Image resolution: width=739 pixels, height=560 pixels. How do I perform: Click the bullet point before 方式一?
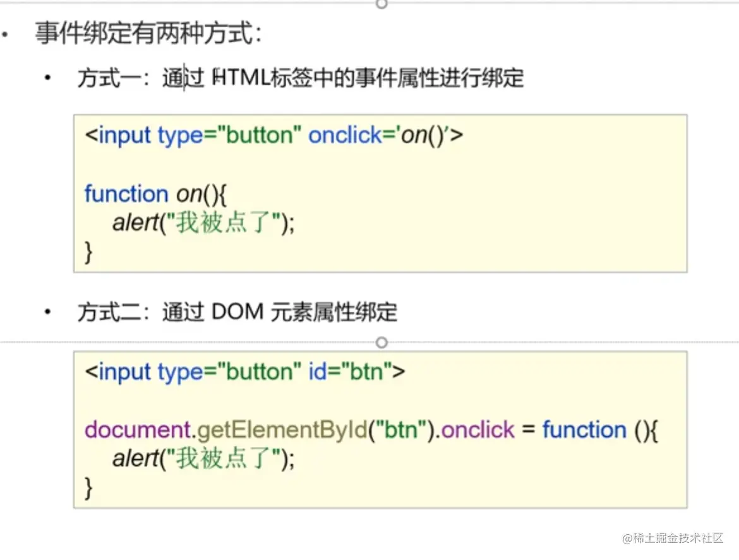tap(47, 78)
